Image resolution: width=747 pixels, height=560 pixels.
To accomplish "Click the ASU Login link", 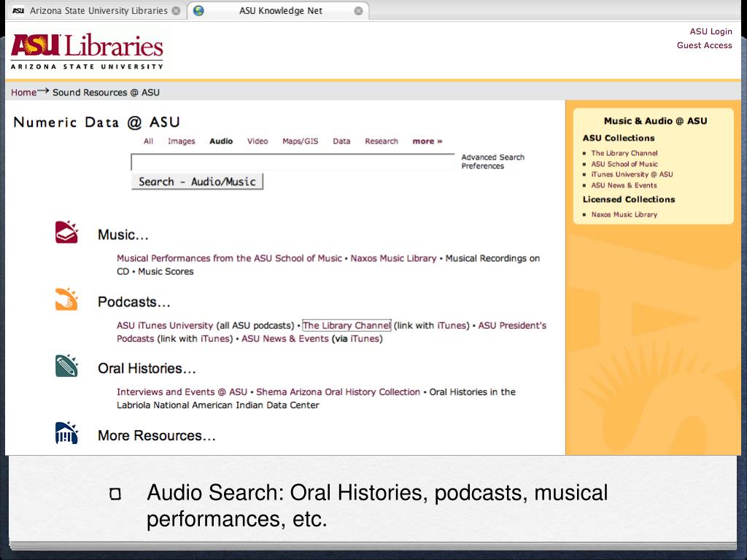I will click(x=711, y=31).
